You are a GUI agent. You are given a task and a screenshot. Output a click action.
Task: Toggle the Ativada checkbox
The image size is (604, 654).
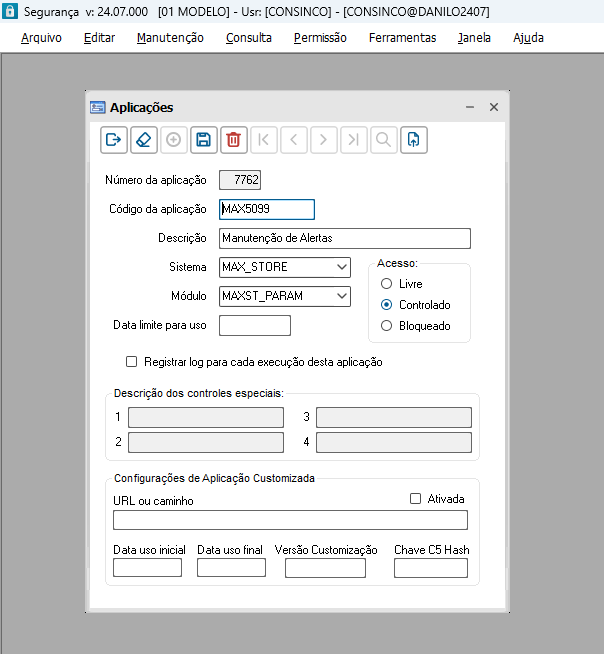coord(415,499)
